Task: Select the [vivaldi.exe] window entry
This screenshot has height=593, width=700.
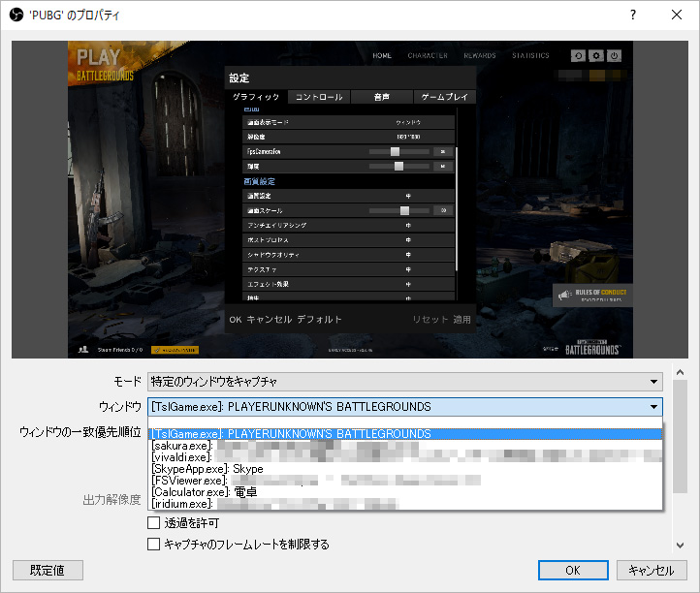Action: click(x=404, y=457)
